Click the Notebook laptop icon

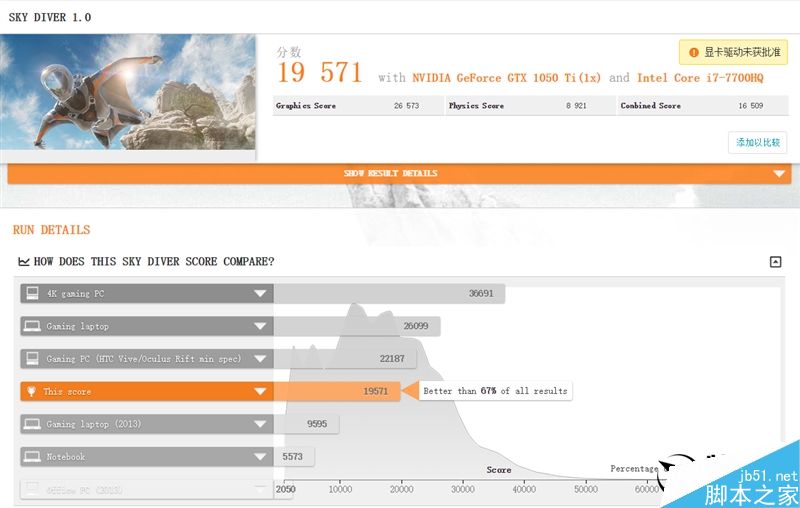coord(33,456)
